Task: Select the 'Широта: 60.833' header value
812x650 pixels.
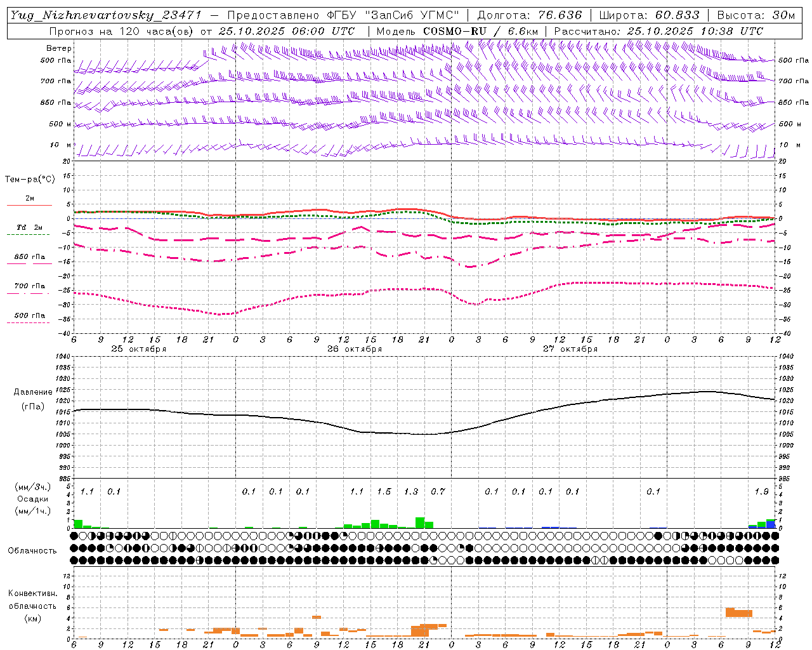Action: click(x=649, y=16)
